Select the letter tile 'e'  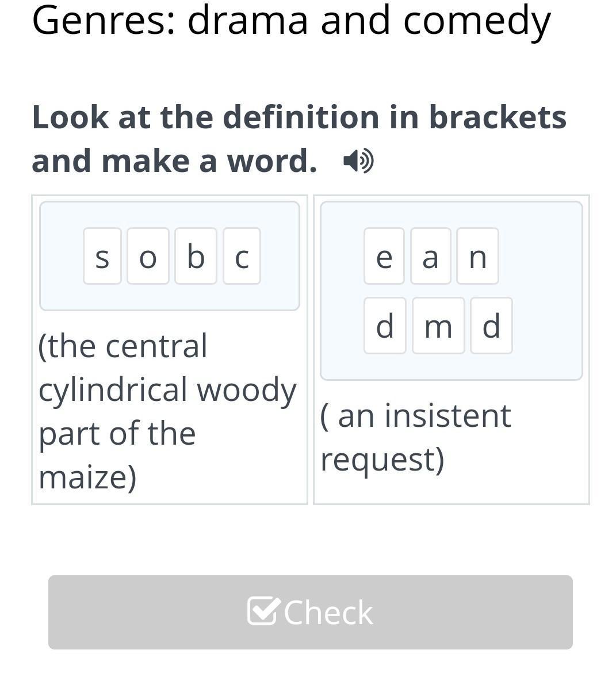coord(384,257)
